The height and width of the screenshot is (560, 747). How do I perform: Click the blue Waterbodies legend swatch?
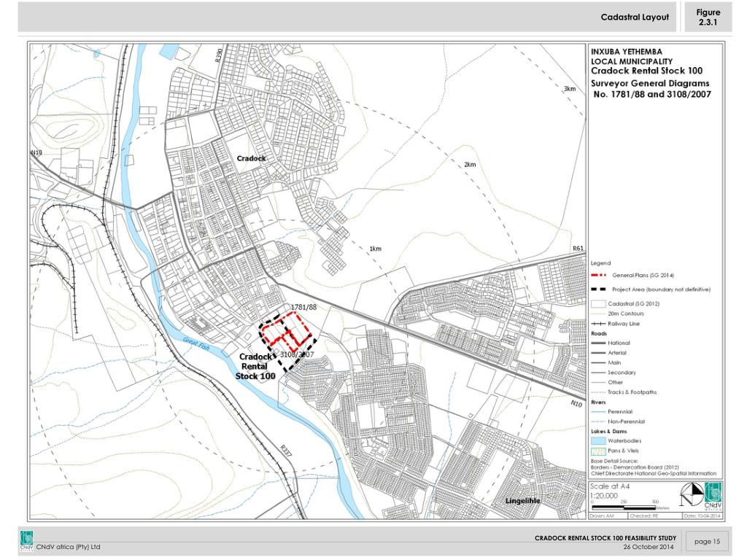(598, 441)
